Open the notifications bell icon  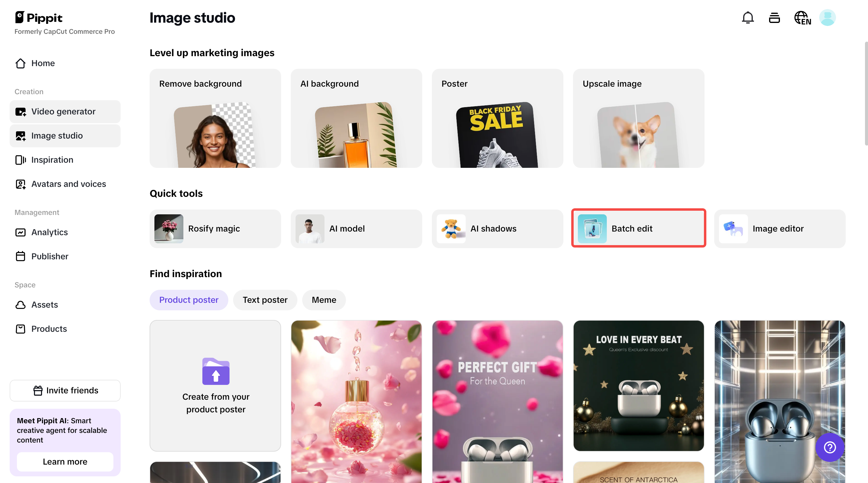pos(747,18)
